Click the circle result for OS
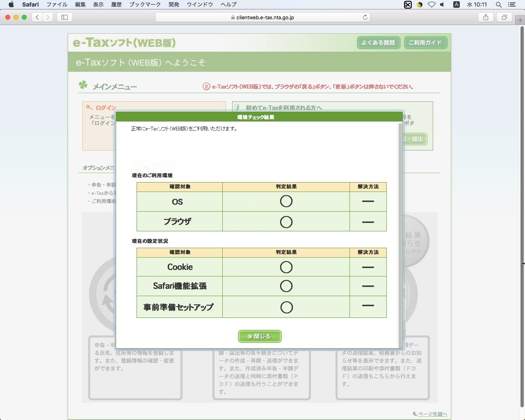525x420 pixels. coord(286,201)
